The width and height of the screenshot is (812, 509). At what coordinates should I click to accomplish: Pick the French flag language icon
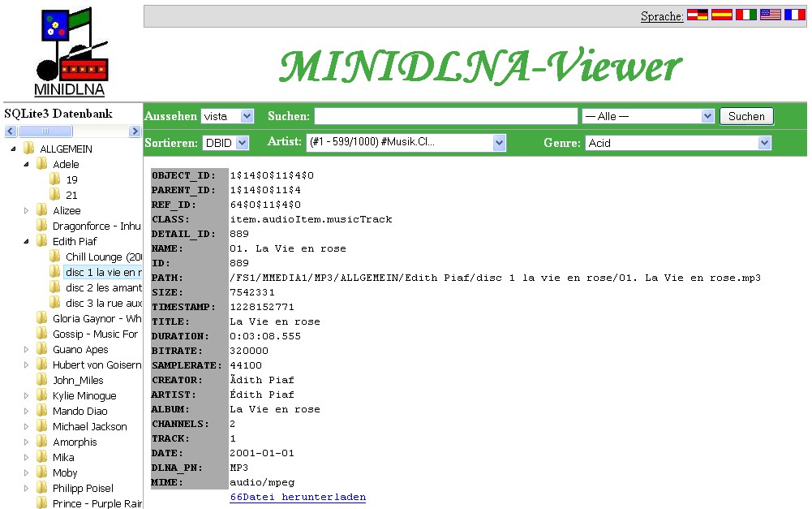(794, 15)
